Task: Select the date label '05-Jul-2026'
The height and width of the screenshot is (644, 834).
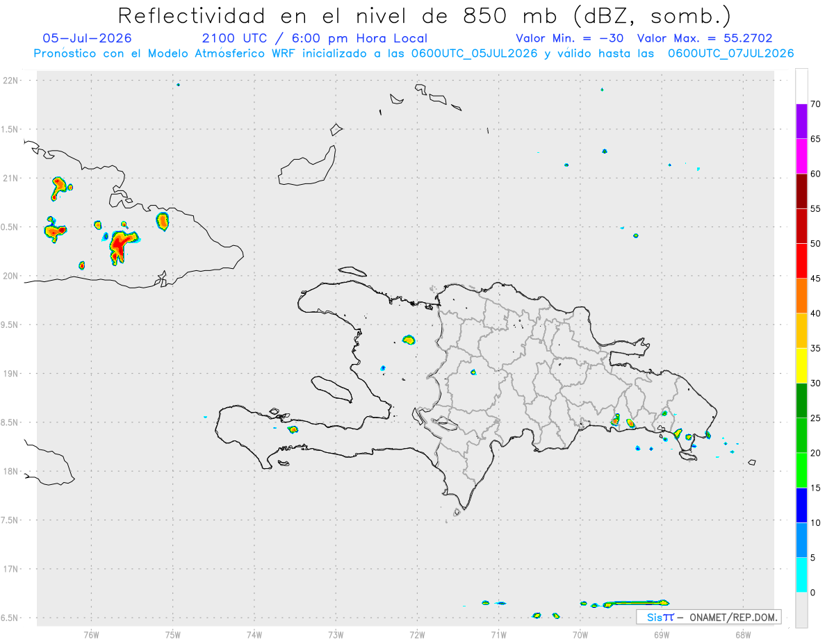Action: pyautogui.click(x=87, y=38)
